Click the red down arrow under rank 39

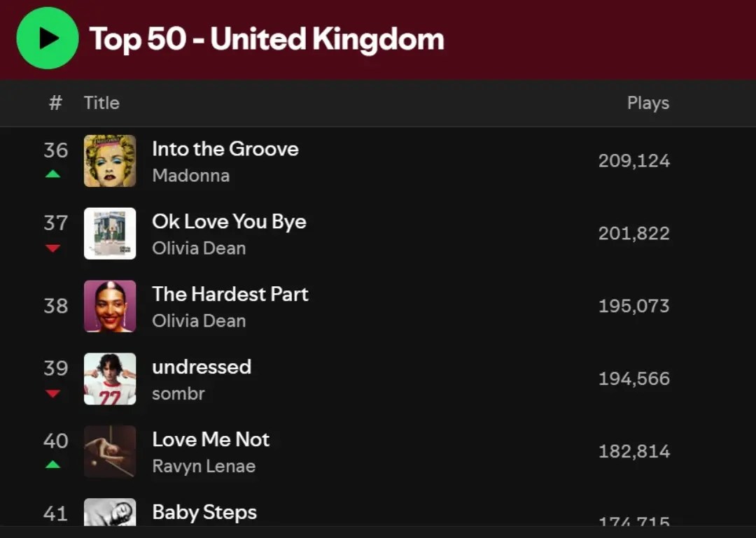[53, 393]
